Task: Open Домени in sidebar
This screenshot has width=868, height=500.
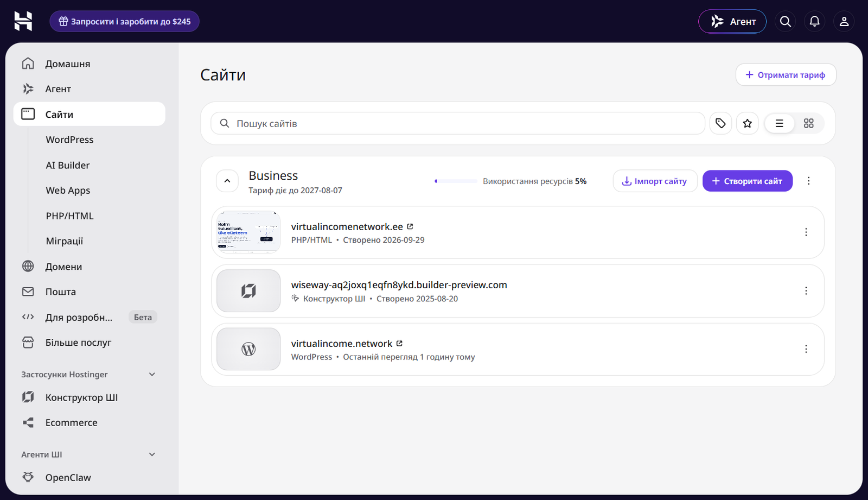Action: (89, 267)
